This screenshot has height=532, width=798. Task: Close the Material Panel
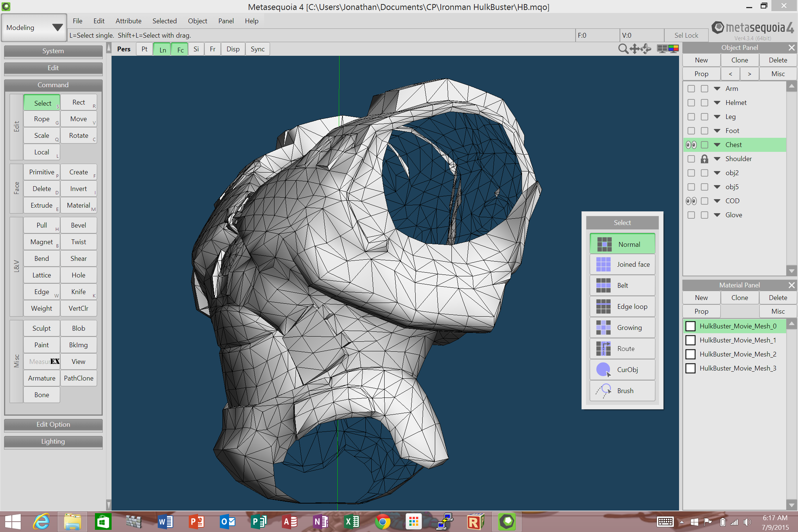(791, 285)
